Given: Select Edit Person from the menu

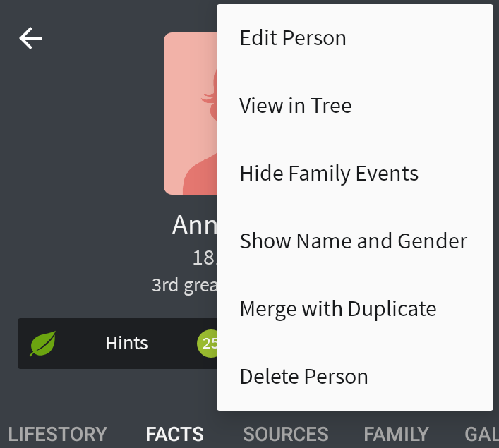Looking at the screenshot, I should 293,38.
